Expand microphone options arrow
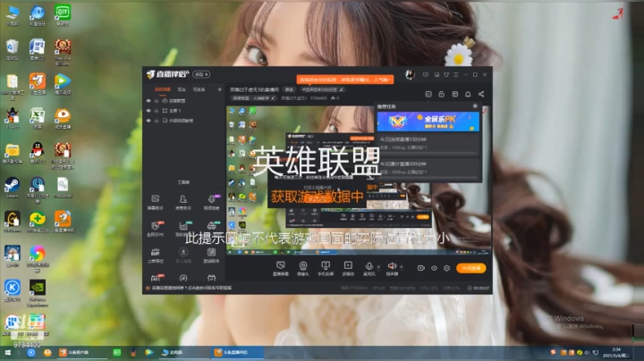The image size is (644, 361). pyautogui.click(x=378, y=266)
